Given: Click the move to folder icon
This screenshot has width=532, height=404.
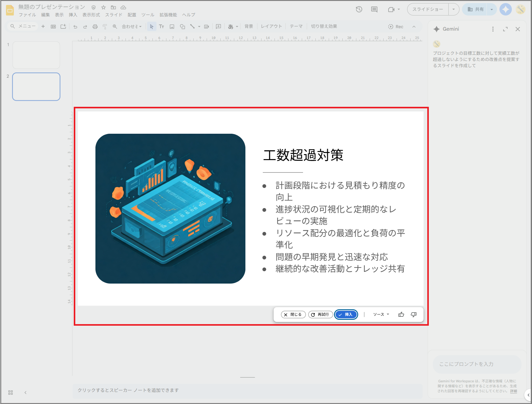Looking at the screenshot, I should click(x=113, y=7).
